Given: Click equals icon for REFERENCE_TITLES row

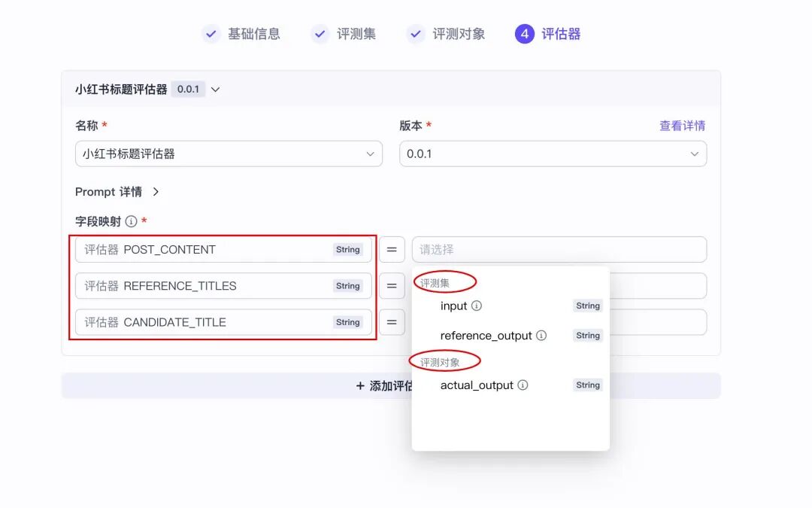Looking at the screenshot, I should pos(392,286).
